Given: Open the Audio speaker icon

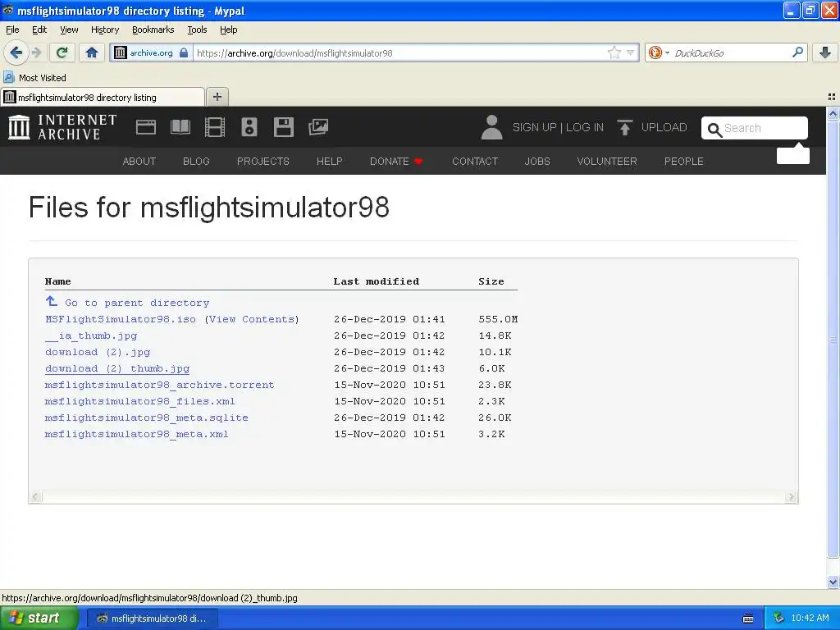Looking at the screenshot, I should 249,127.
